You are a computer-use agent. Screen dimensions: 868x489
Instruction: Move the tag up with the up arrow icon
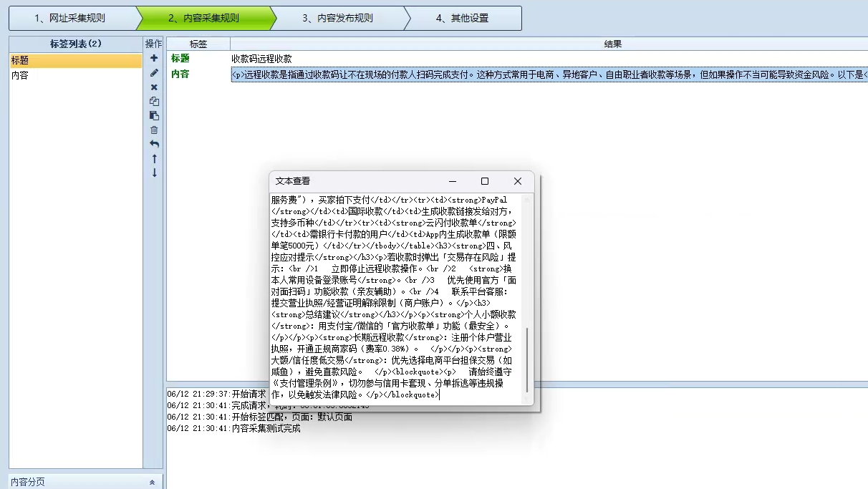(154, 158)
